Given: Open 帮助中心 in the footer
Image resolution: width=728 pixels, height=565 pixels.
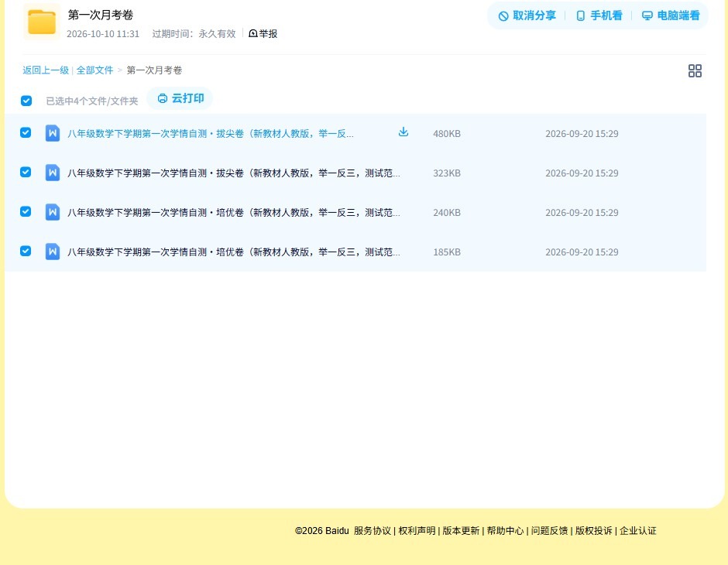Looking at the screenshot, I should coord(505,531).
